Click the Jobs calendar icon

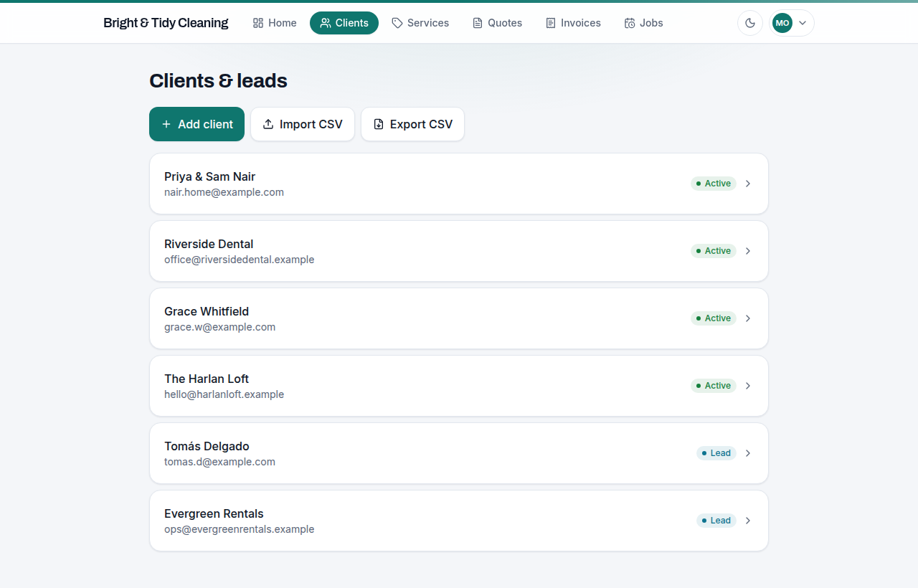tap(630, 23)
